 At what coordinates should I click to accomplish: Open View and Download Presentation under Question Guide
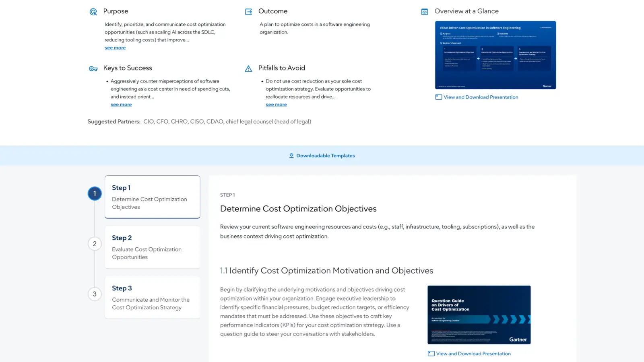pyautogui.click(x=473, y=354)
